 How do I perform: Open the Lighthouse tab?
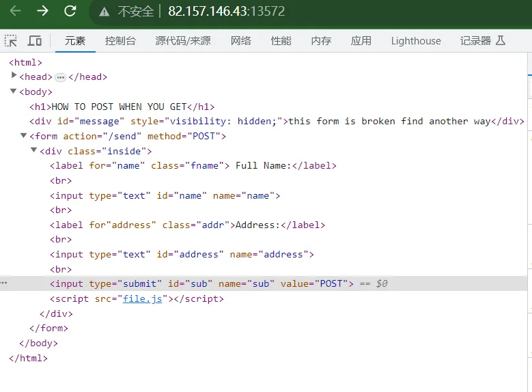[x=416, y=41]
